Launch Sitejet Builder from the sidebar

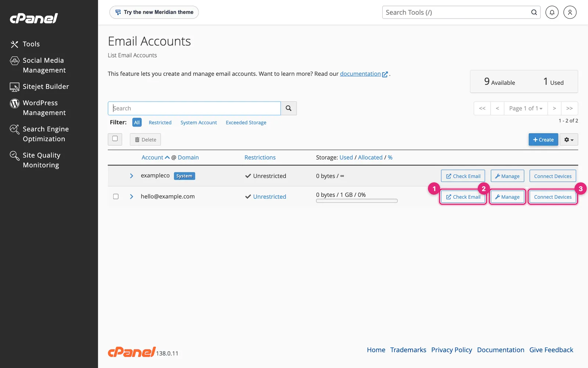point(39,86)
